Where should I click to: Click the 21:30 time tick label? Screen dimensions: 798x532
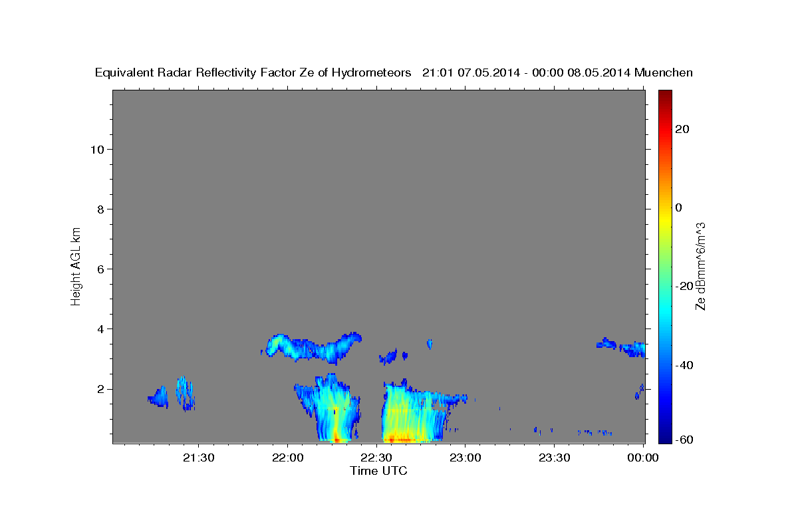click(198, 458)
